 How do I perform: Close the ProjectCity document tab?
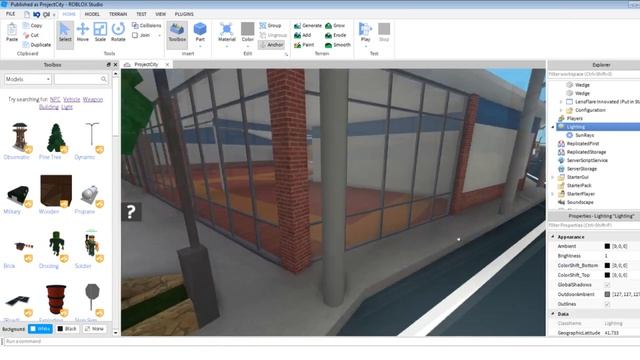click(167, 64)
